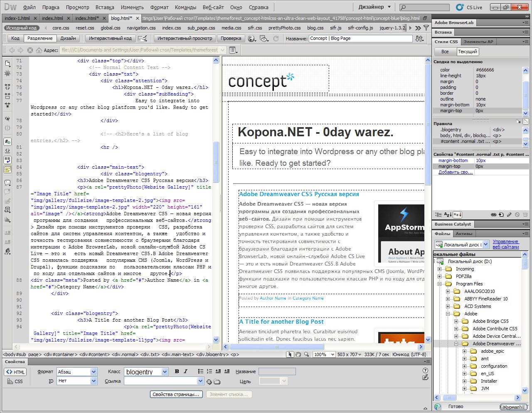Open the Visual Aids eye icon
This screenshot has height=413, width=532.
264,38
